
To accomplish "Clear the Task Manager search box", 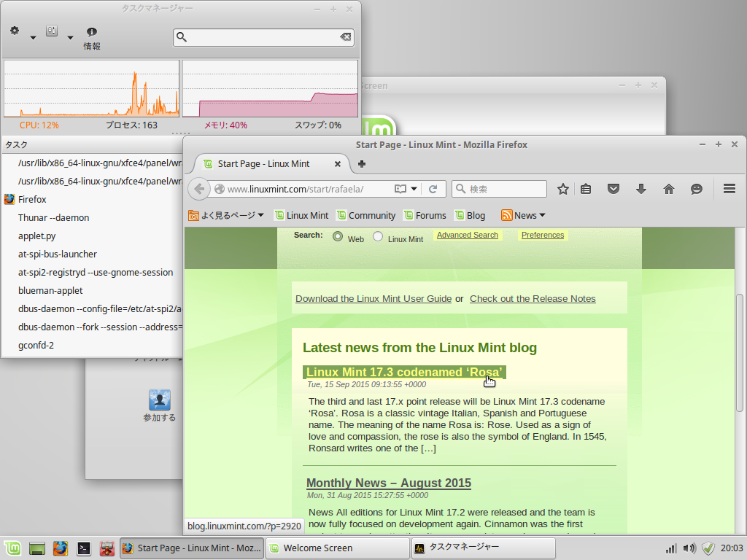I will pos(345,36).
